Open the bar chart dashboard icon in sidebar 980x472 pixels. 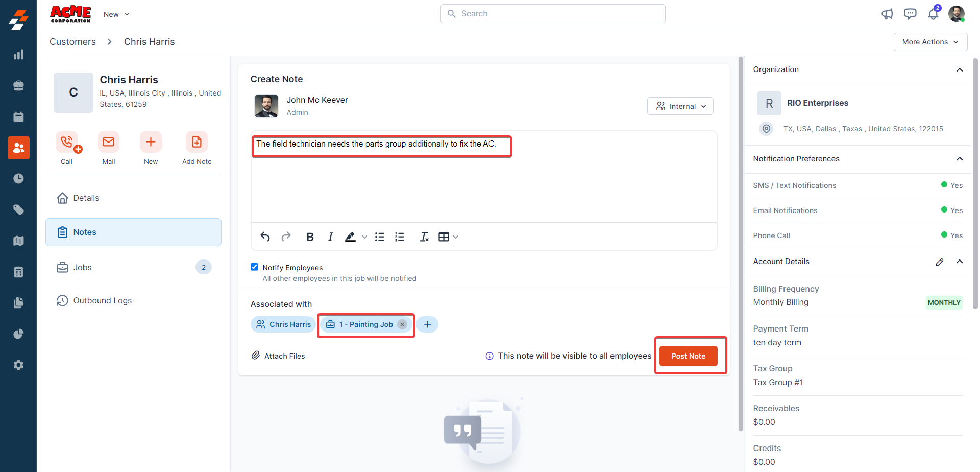[x=18, y=55]
